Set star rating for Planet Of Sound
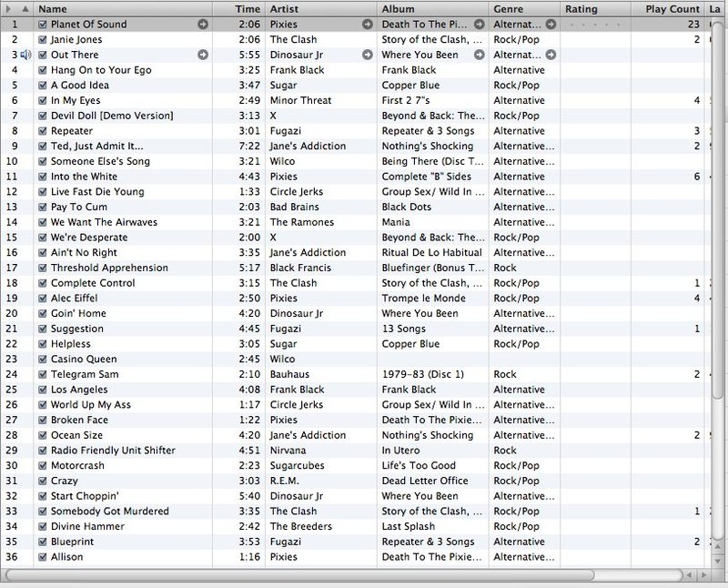The height and width of the screenshot is (588, 728). [595, 25]
